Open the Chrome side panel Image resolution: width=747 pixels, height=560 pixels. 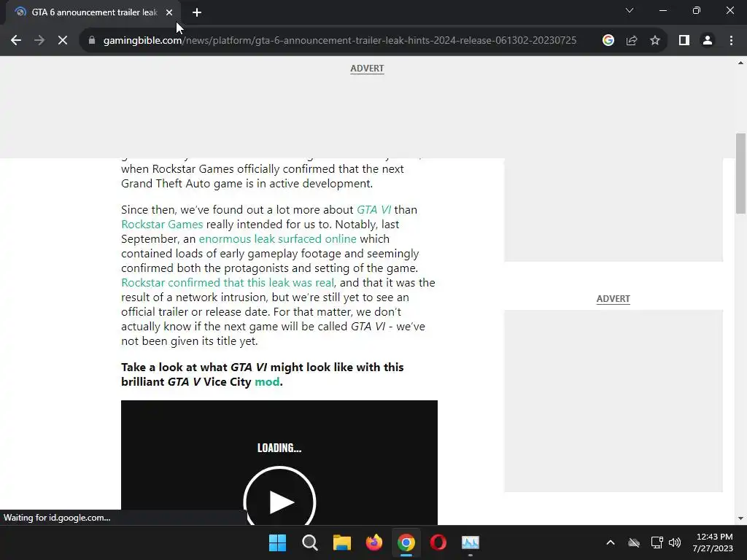[x=684, y=41]
